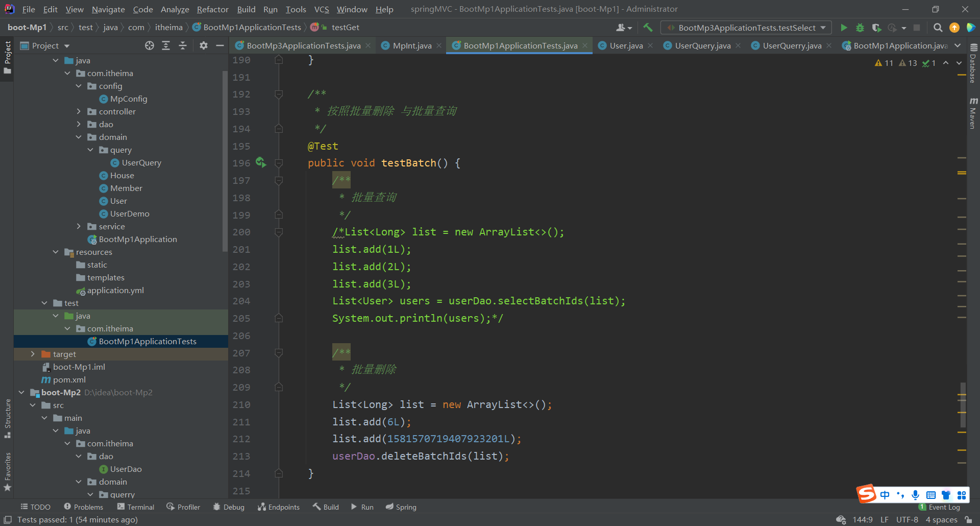The height and width of the screenshot is (526, 980).
Task: Close the User.java tab
Action: coord(650,45)
